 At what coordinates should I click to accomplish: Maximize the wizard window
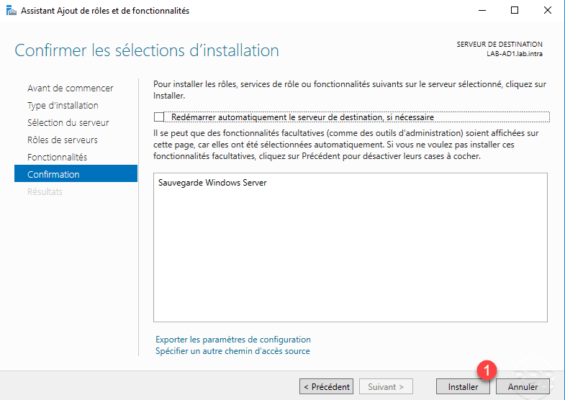(515, 10)
